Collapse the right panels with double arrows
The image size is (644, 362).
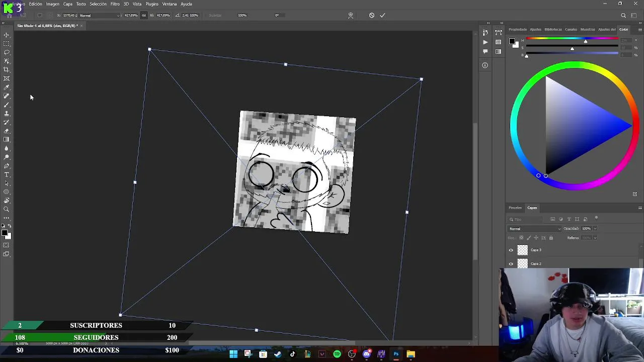click(639, 23)
